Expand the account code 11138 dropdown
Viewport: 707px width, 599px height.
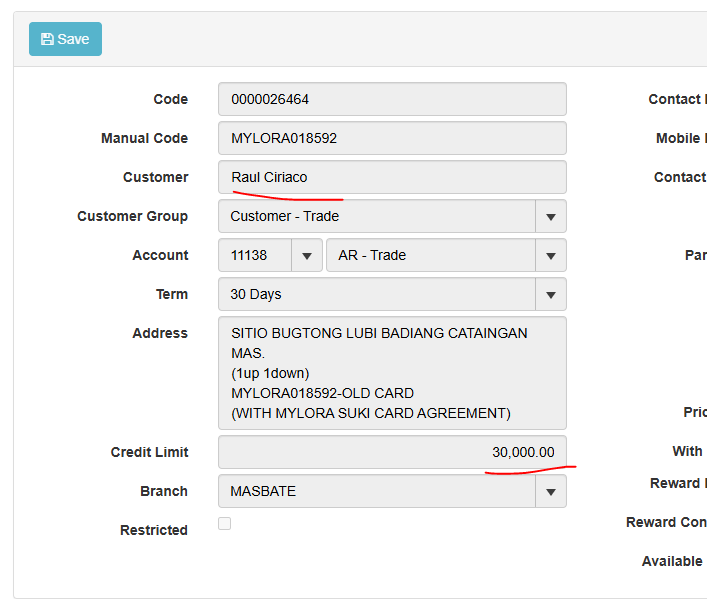(270, 255)
